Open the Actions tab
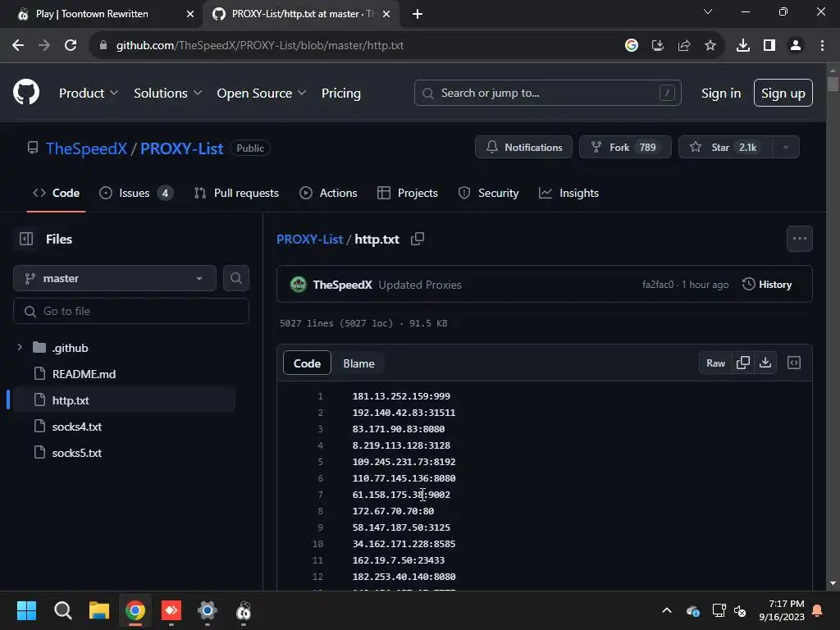840x630 pixels. tap(328, 193)
